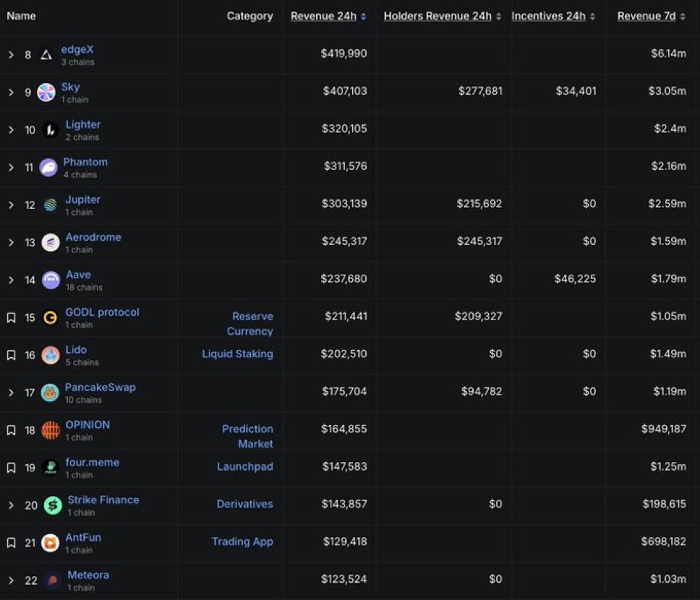Bookmark the OPINION row
700x600 pixels.
(11, 430)
